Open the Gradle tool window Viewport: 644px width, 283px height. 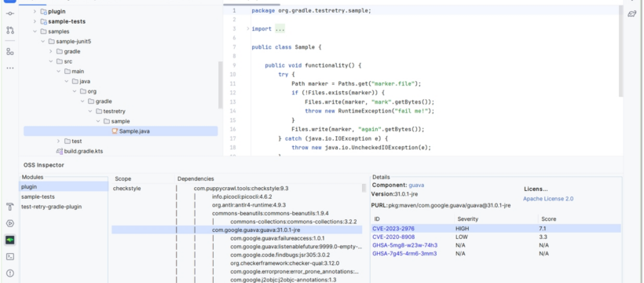631,13
